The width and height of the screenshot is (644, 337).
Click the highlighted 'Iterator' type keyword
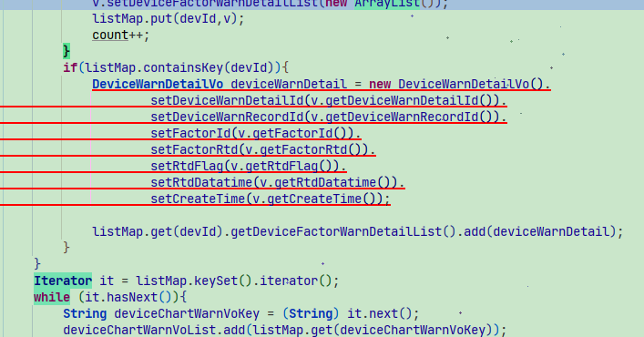tap(63, 281)
